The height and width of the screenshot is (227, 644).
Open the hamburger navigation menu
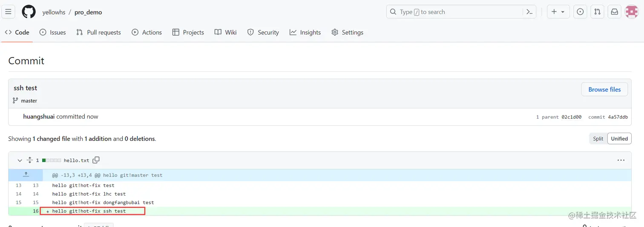(x=8, y=12)
